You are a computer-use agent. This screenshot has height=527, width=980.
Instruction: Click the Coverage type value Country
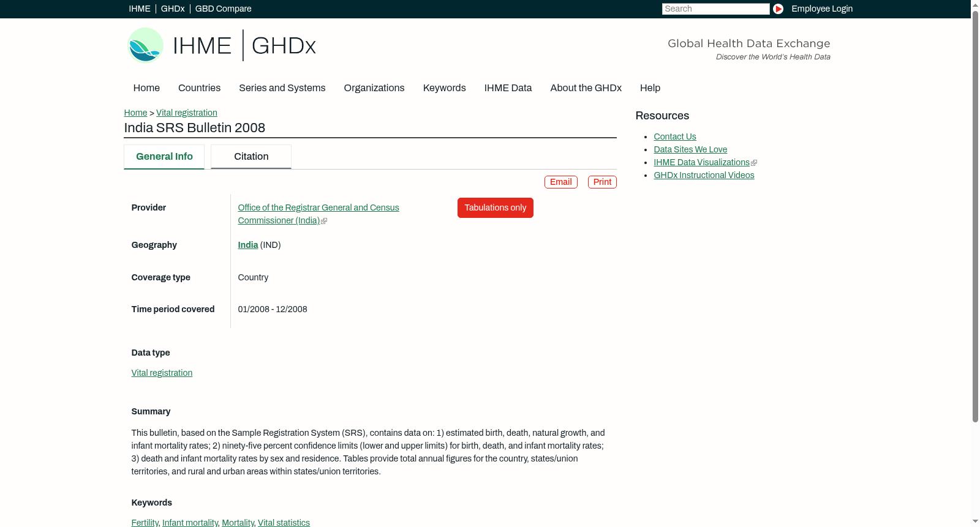(x=253, y=277)
